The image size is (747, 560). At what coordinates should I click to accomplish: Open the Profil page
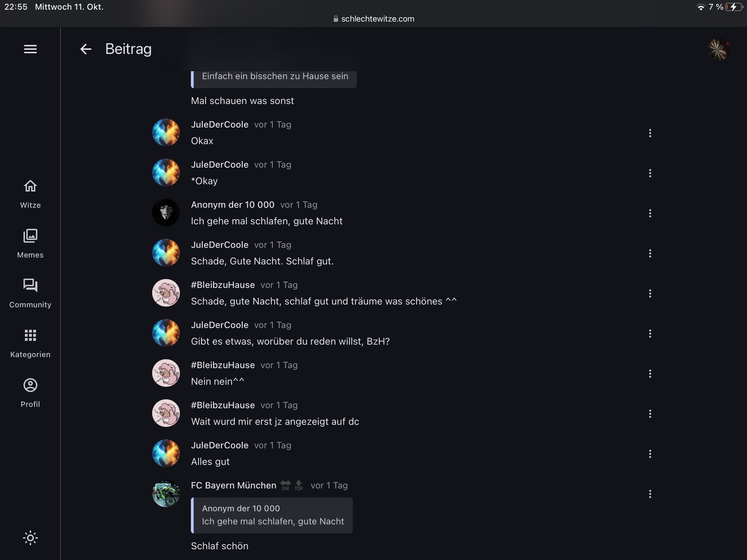tap(30, 393)
